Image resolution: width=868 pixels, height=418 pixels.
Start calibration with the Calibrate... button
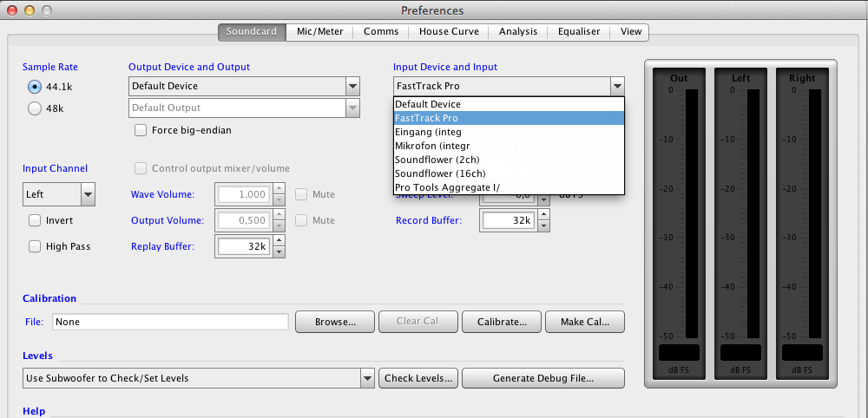point(502,322)
